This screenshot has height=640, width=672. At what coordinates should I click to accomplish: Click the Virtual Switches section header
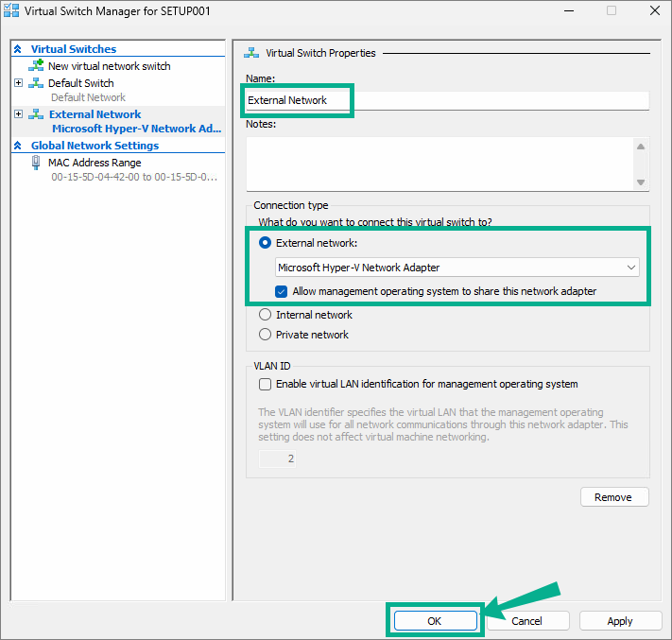[74, 49]
